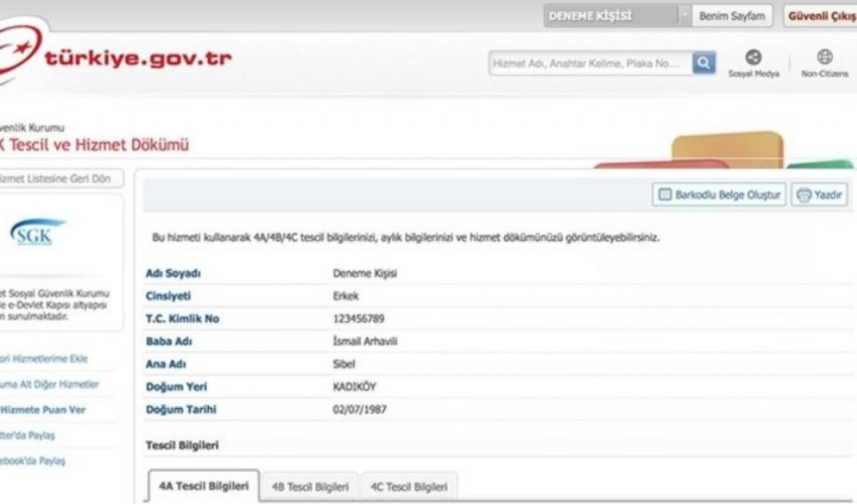Switch to the 4B Tescil Bilgileri tab
Image resolution: width=857 pixels, height=504 pixels.
(310, 487)
